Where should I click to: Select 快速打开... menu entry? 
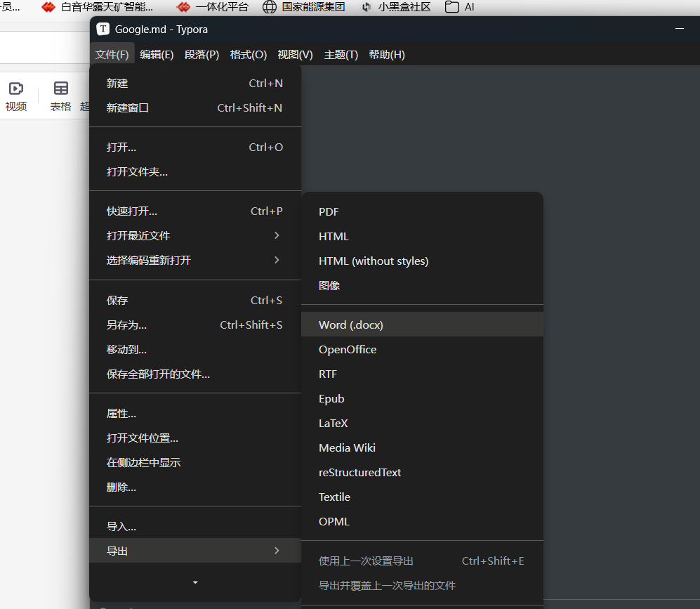195,211
